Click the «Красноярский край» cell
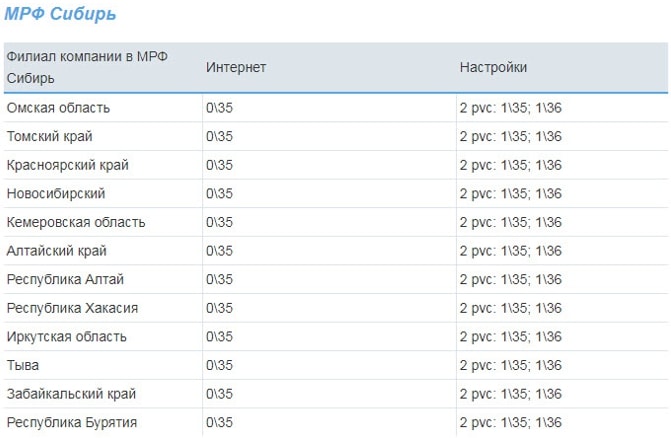The height and width of the screenshot is (438, 671). tap(67, 165)
